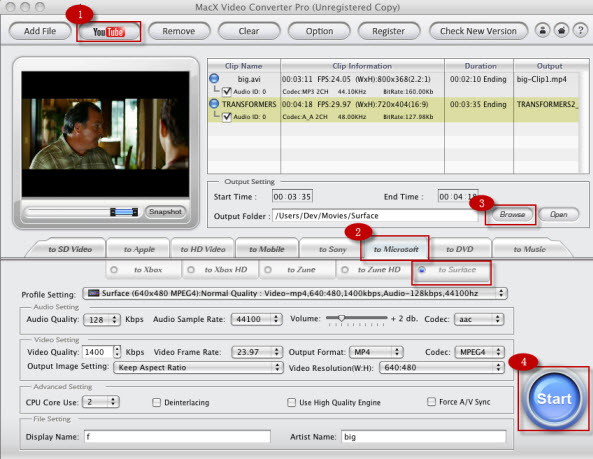The width and height of the screenshot is (593, 459).
Task: Open Video Frame Rate 23.97 dropdown
Action: 257,352
